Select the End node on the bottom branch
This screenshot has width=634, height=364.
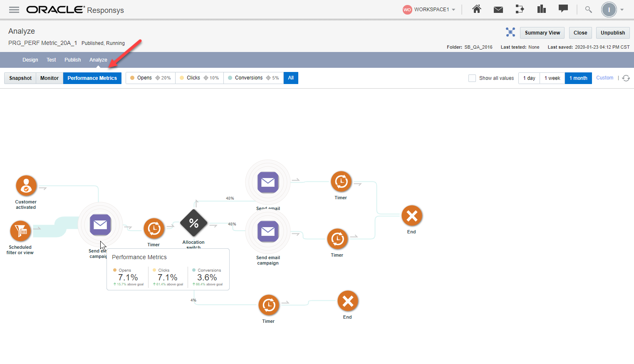point(347,301)
